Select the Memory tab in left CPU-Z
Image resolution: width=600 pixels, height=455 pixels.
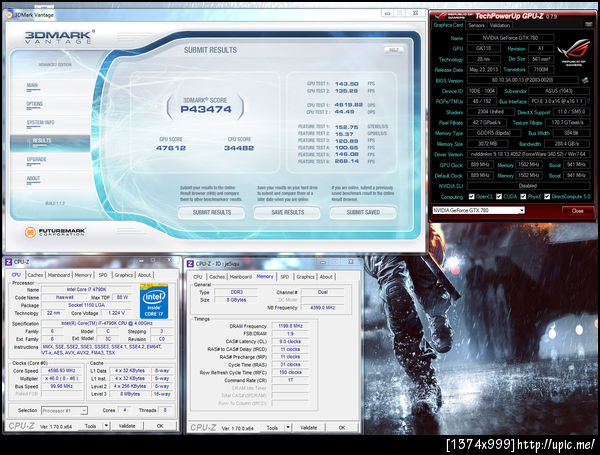83,275
